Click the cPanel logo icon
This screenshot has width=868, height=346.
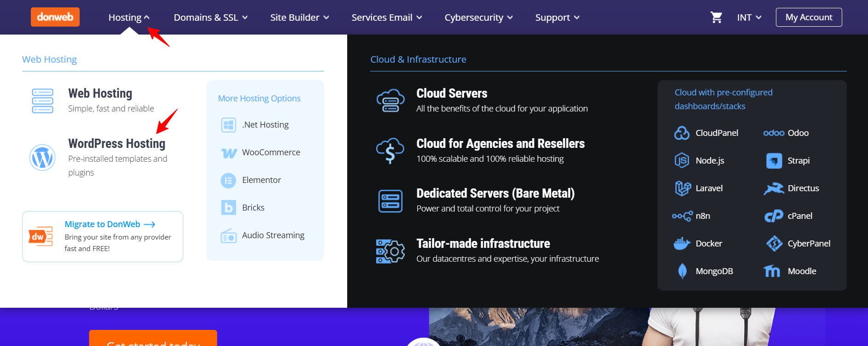(774, 216)
